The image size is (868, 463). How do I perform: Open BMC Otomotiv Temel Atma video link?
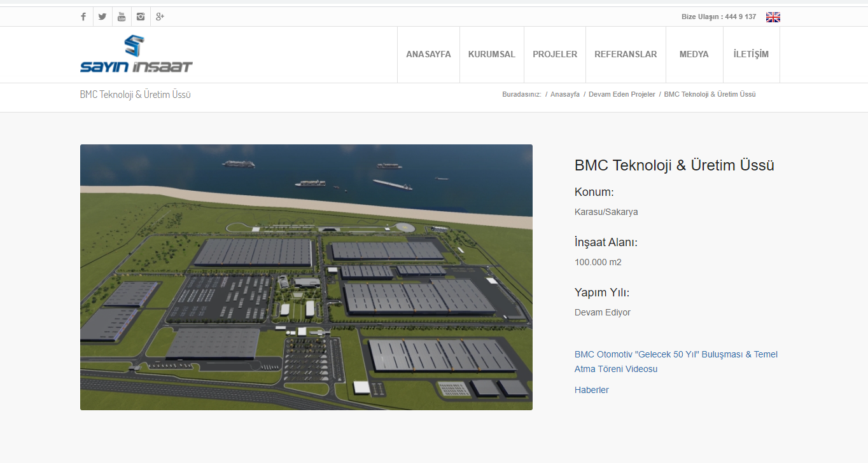coord(675,361)
